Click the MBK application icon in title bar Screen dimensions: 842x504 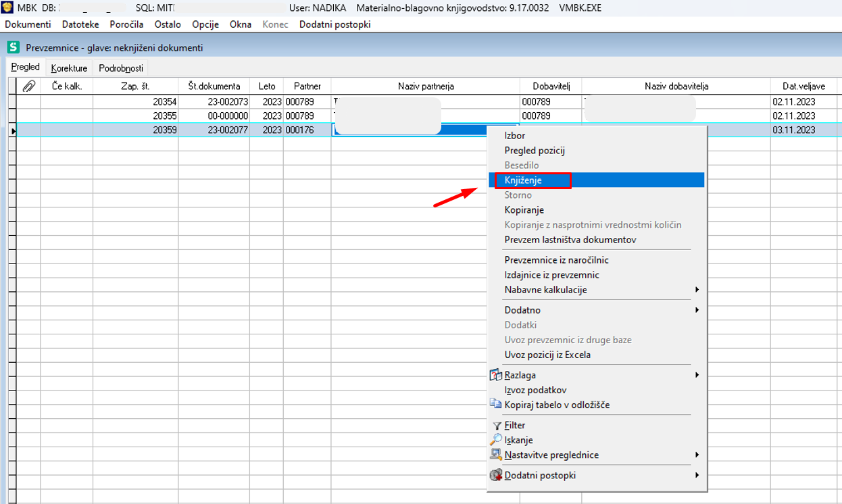tap(7, 7)
